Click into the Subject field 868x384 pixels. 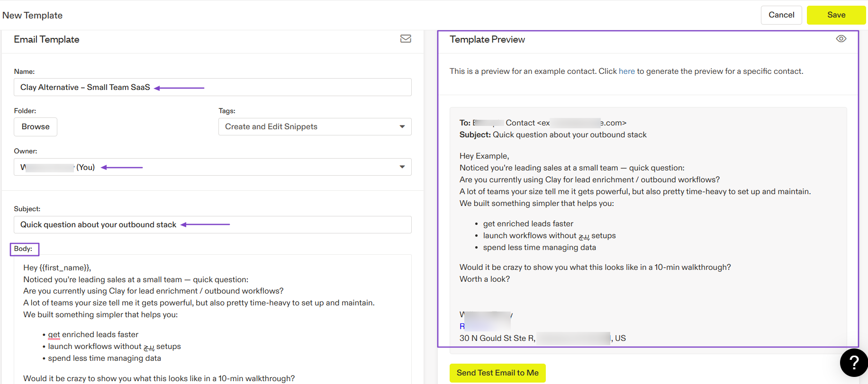(212, 224)
